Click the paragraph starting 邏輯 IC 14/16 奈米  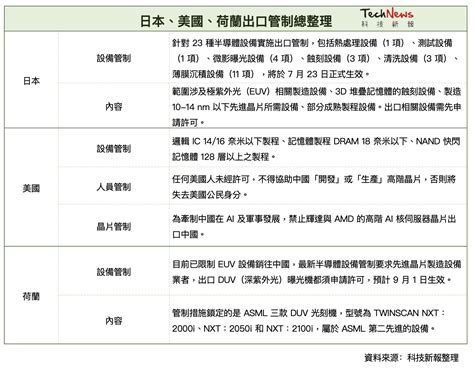click(316, 149)
